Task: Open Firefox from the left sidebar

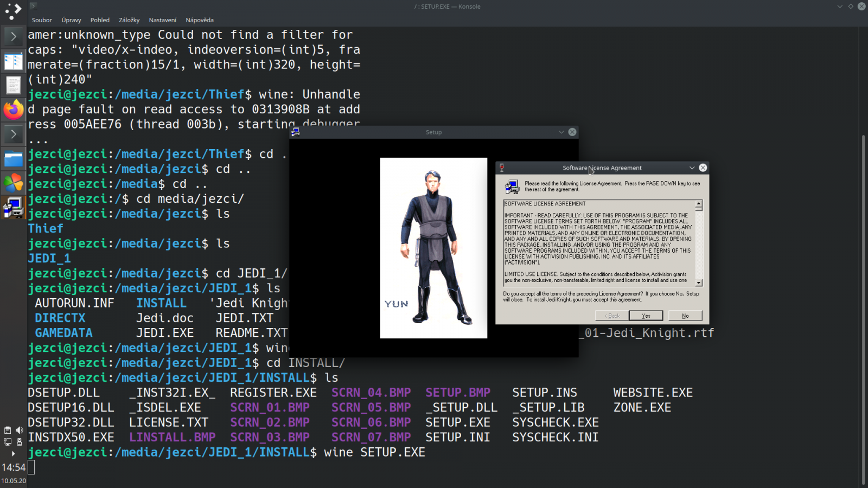Action: point(14,110)
